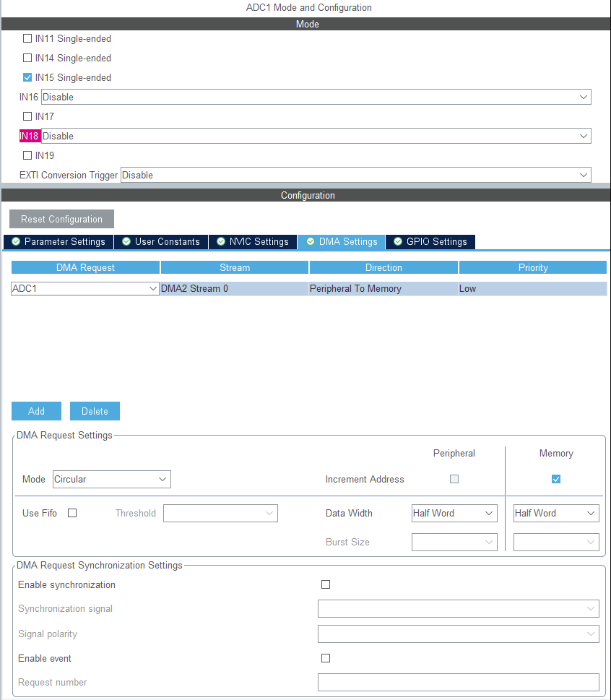Open Signal polarity dropdown

[459, 634]
